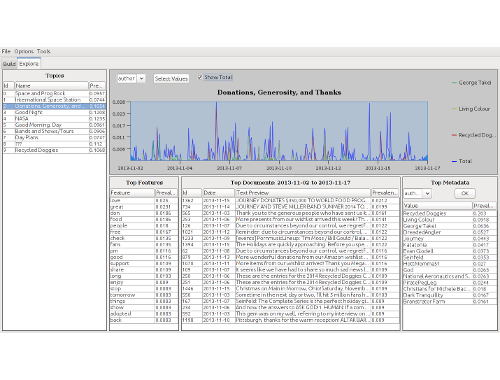Select the 'back' feature row
The image size is (500, 380).
(x=144, y=320)
